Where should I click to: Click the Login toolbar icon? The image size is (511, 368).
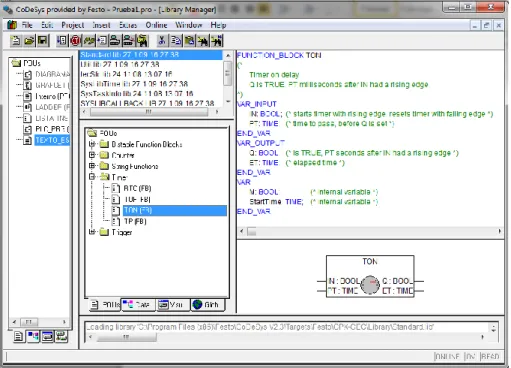pyautogui.click(x=115, y=41)
